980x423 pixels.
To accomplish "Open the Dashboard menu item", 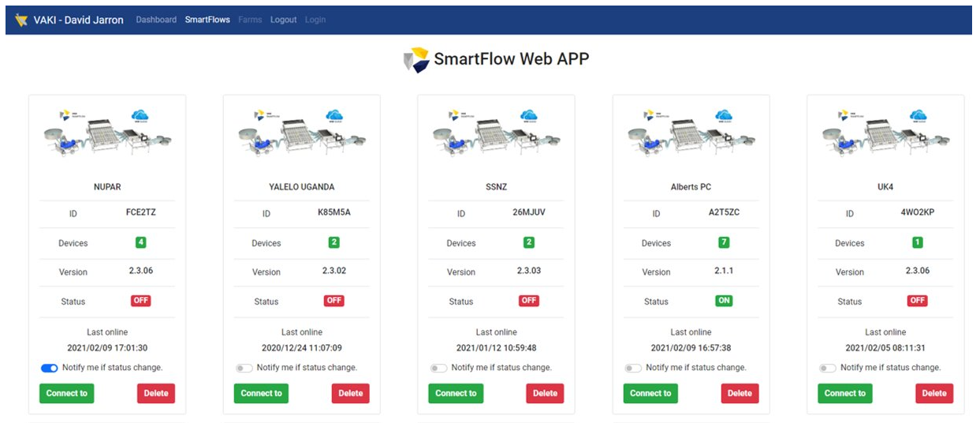I will [156, 20].
